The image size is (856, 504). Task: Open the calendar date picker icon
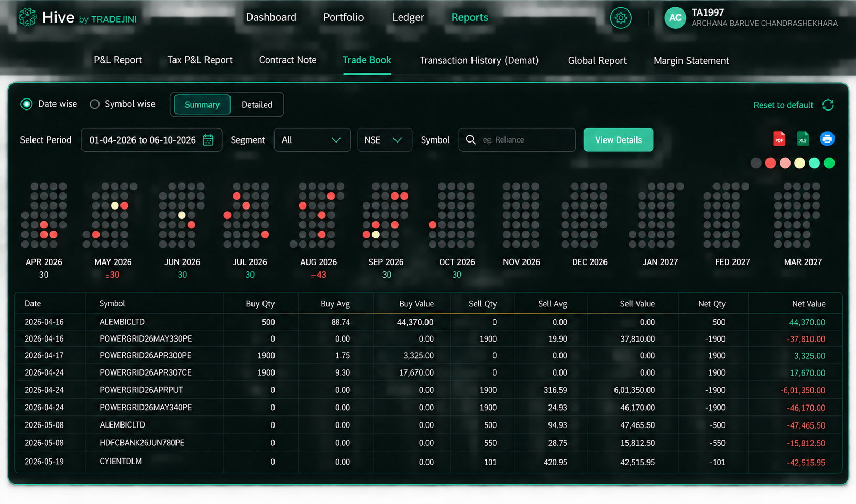208,140
